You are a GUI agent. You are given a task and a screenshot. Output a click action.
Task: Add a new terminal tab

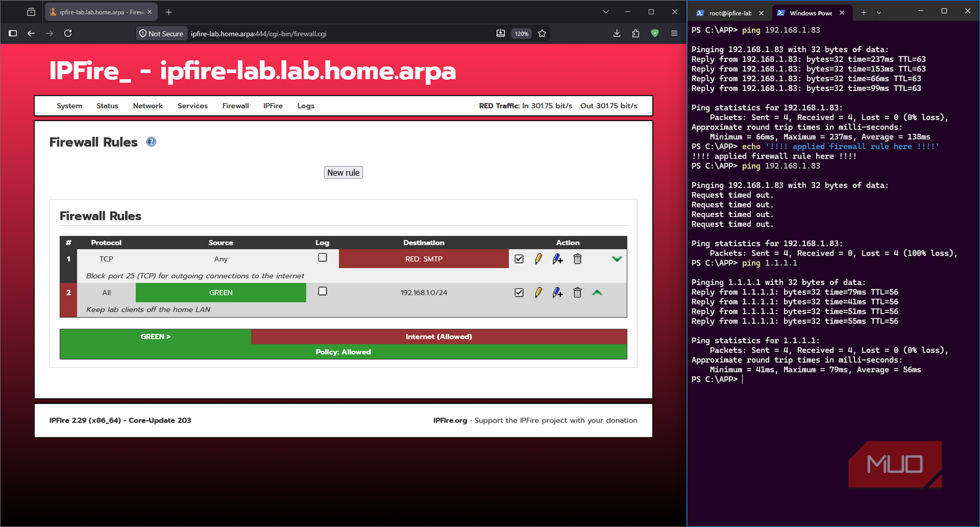[864, 12]
